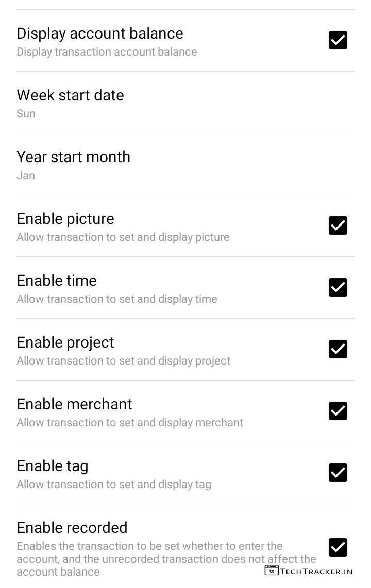Toggle the Enable picture checkbox
371x588 pixels.
point(338,226)
